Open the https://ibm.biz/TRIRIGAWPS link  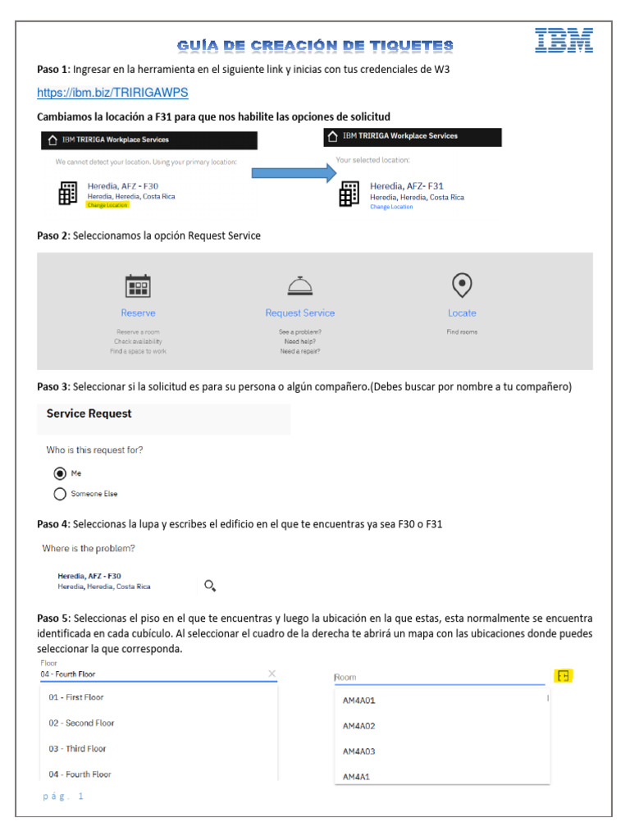112,93
